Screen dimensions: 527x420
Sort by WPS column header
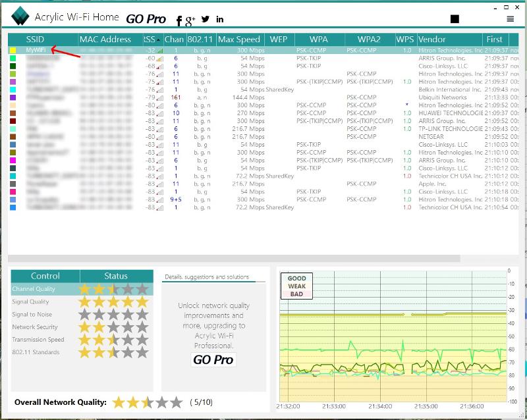pyautogui.click(x=406, y=39)
